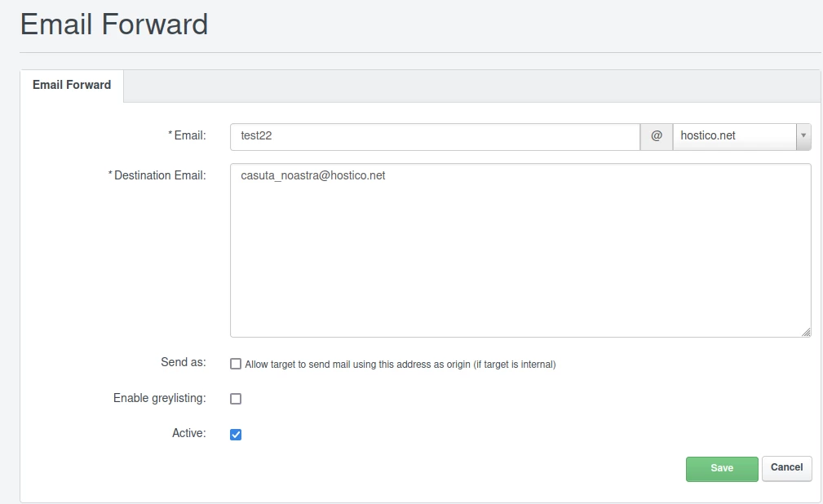
Task: Toggle the Active checkbox off
Action: 235,433
